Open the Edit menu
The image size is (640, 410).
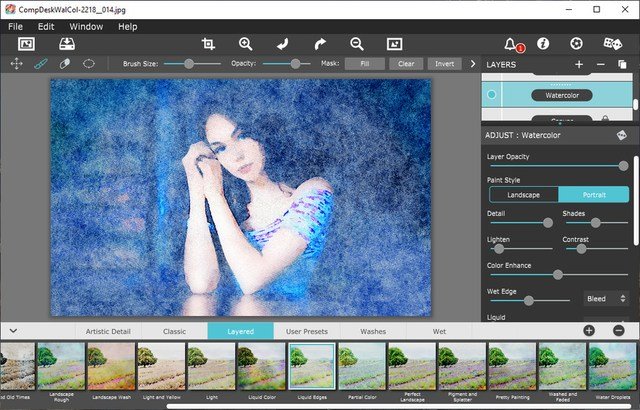tap(46, 25)
